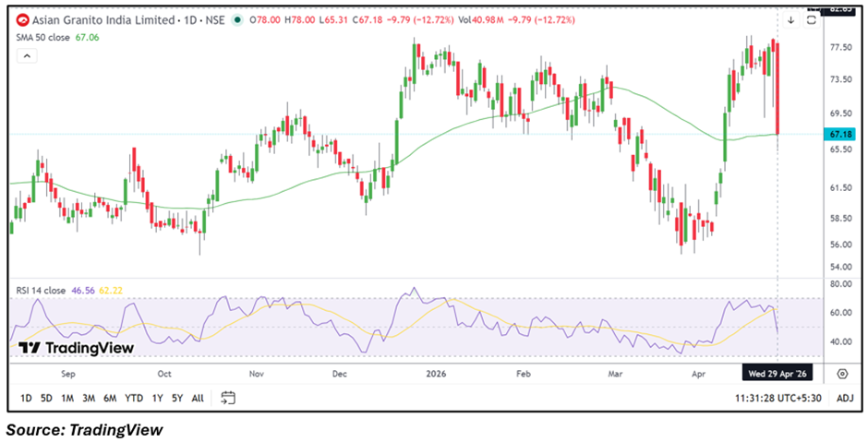Click the green market status dot
This screenshot has width=868, height=442.
[x=238, y=19]
